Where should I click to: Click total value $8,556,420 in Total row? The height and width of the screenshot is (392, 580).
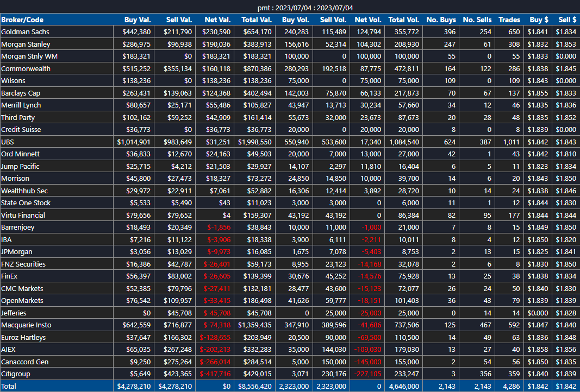255,386
